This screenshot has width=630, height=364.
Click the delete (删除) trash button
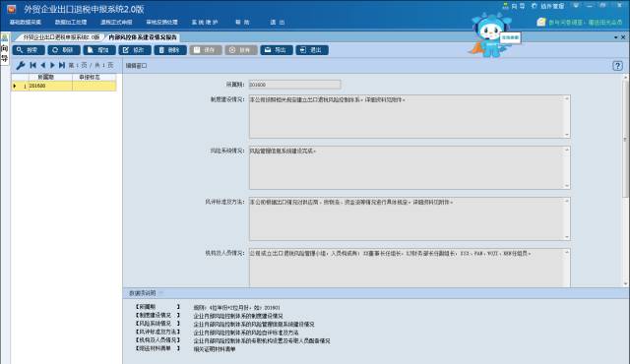tap(170, 50)
